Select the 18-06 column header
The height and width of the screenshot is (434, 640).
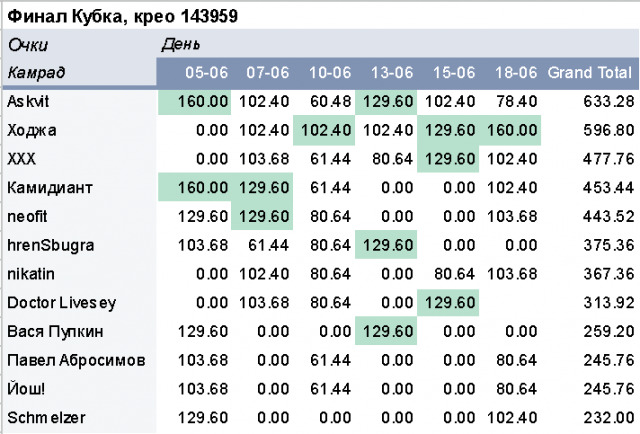click(515, 73)
